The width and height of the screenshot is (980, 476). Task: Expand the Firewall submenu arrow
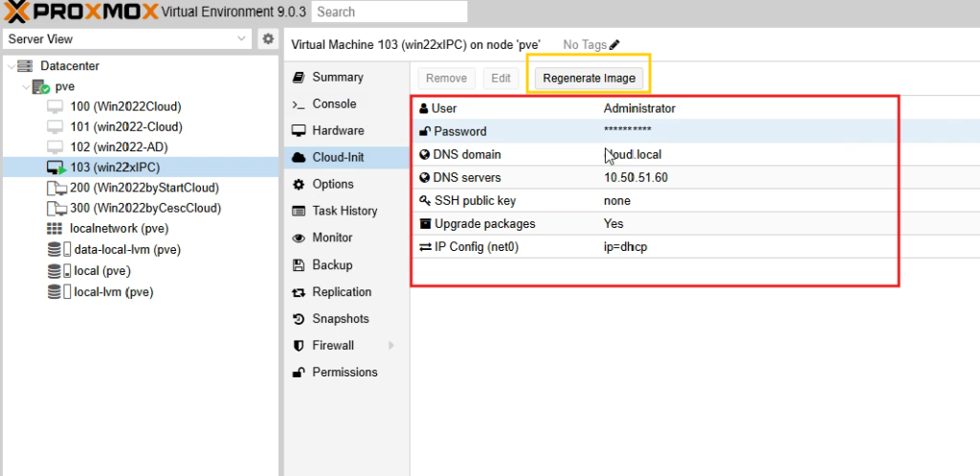[x=390, y=346]
